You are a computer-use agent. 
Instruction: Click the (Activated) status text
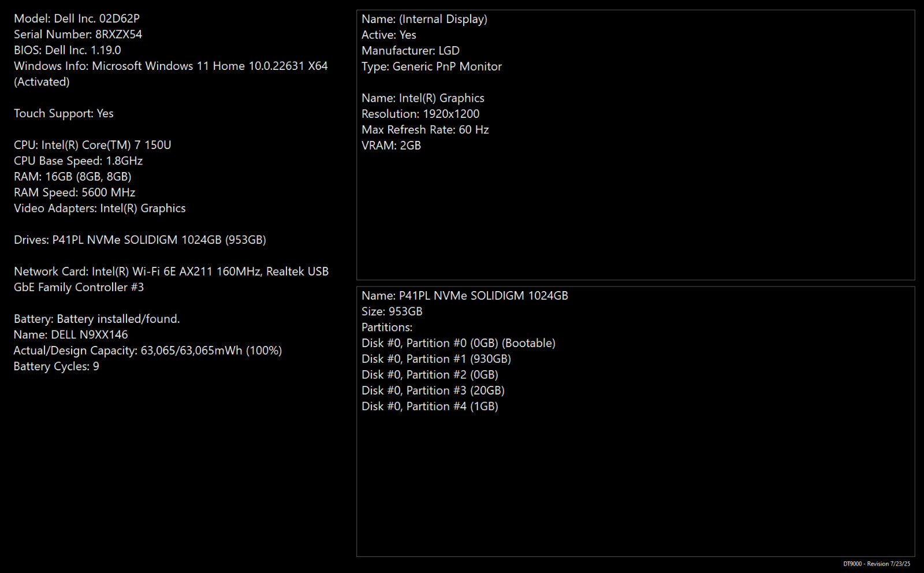[x=42, y=82]
